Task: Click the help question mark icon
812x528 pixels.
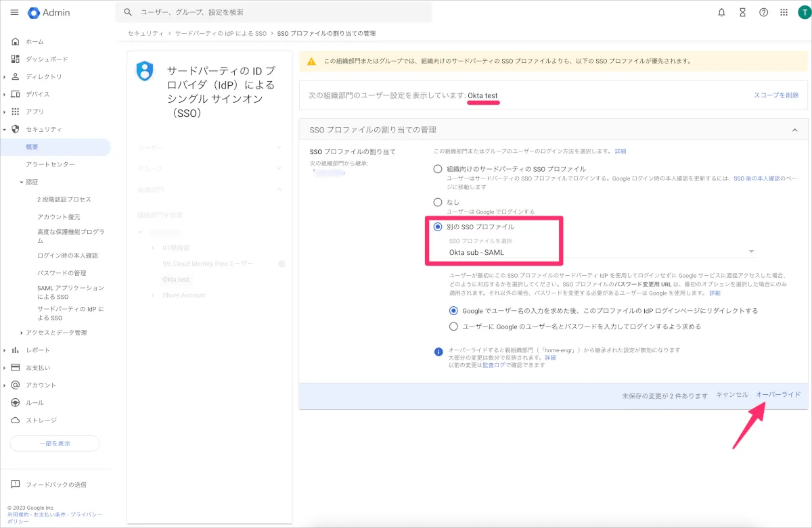Action: [x=763, y=13]
